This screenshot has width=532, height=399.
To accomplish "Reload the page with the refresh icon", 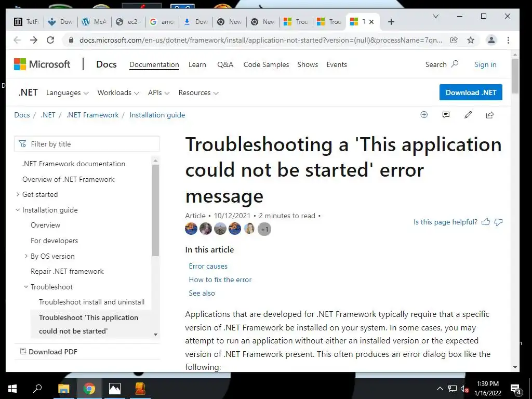I will click(50, 40).
